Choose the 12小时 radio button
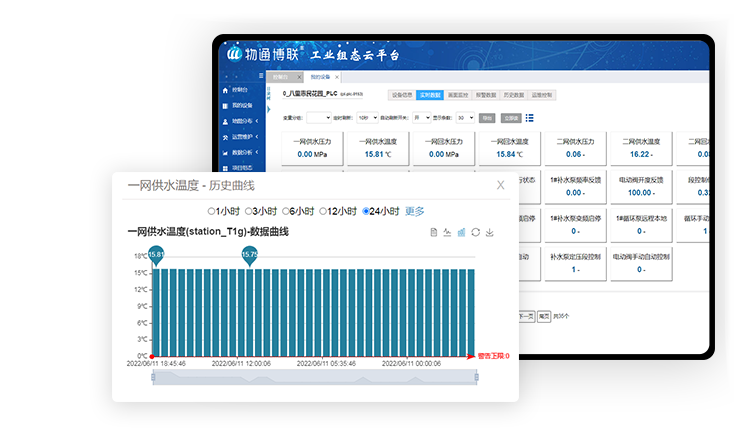This screenshot has height=432, width=750. click(x=327, y=211)
